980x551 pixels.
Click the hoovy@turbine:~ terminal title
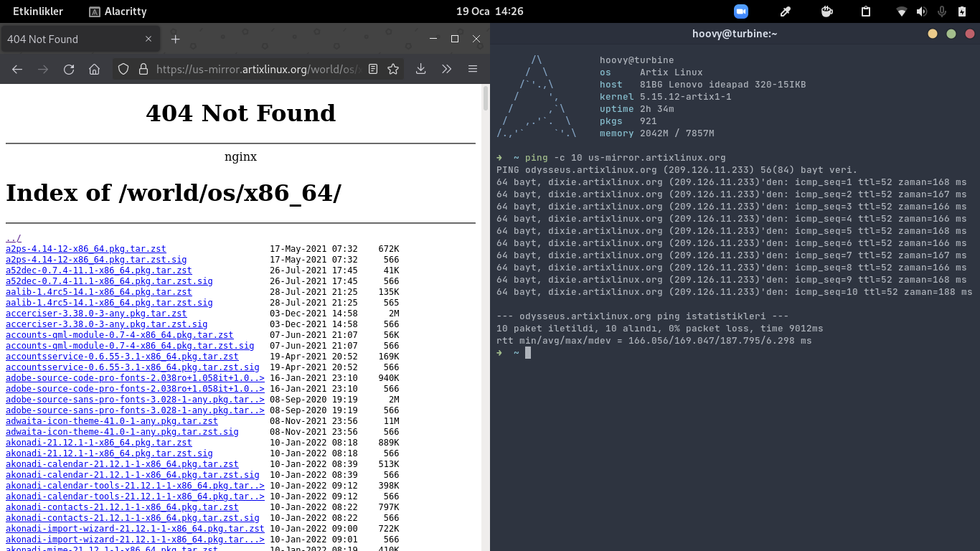point(735,34)
